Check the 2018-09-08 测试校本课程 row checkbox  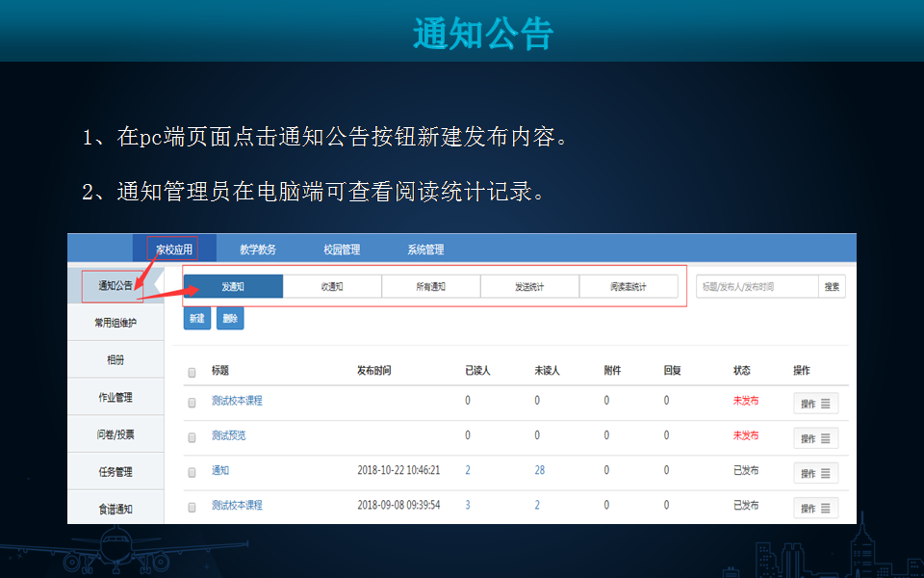(x=192, y=507)
